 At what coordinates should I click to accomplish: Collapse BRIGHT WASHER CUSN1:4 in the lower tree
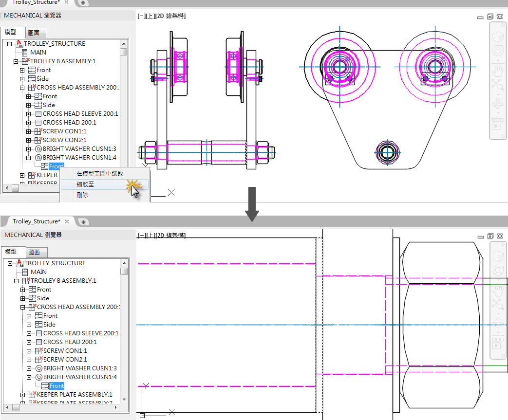(29, 377)
